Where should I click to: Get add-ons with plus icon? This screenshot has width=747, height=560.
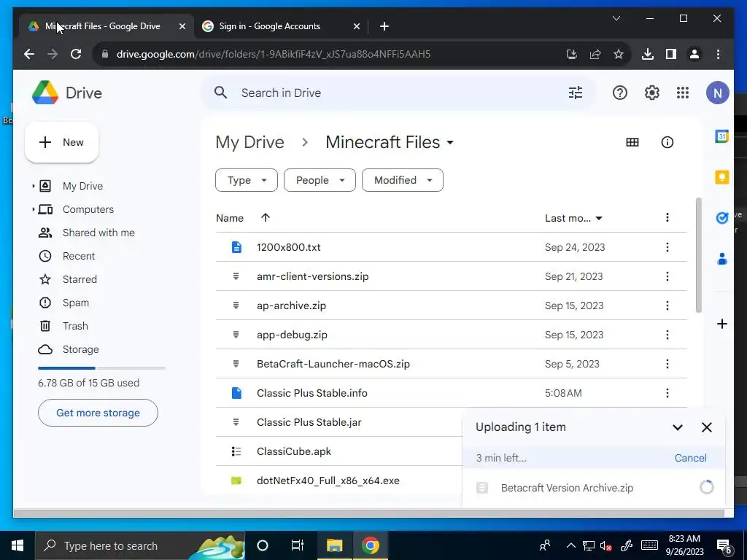point(722,324)
